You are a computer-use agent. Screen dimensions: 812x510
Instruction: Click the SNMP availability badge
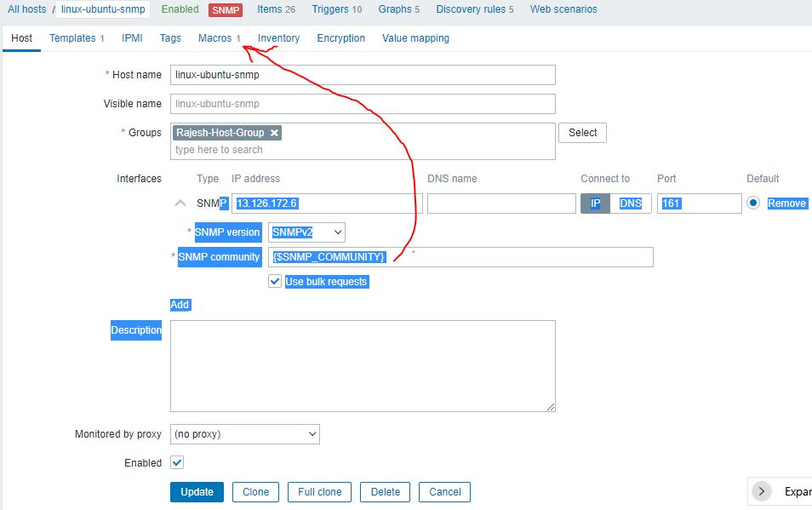click(x=226, y=10)
